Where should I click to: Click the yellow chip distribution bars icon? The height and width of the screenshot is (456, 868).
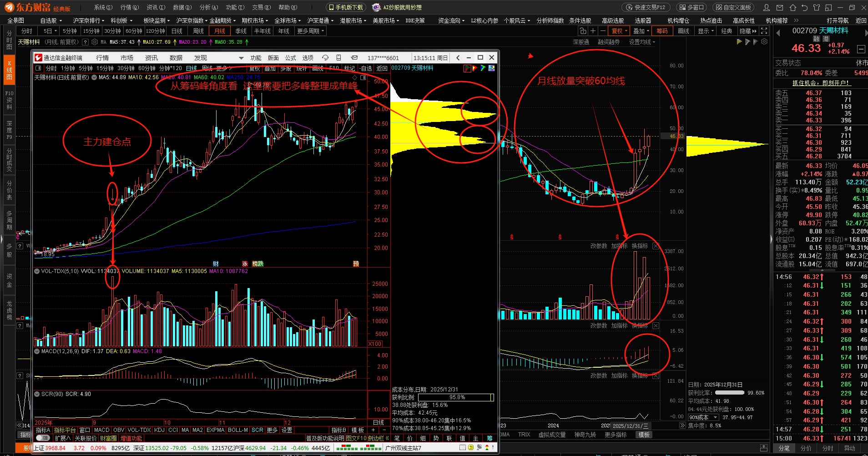coord(739,42)
